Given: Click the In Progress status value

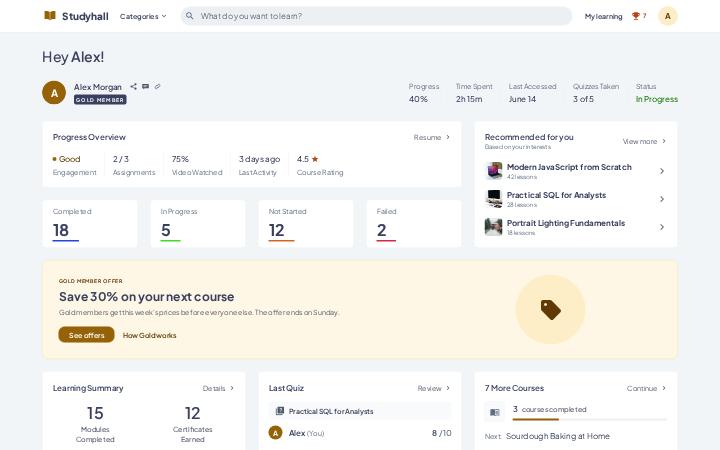Looking at the screenshot, I should point(657,99).
